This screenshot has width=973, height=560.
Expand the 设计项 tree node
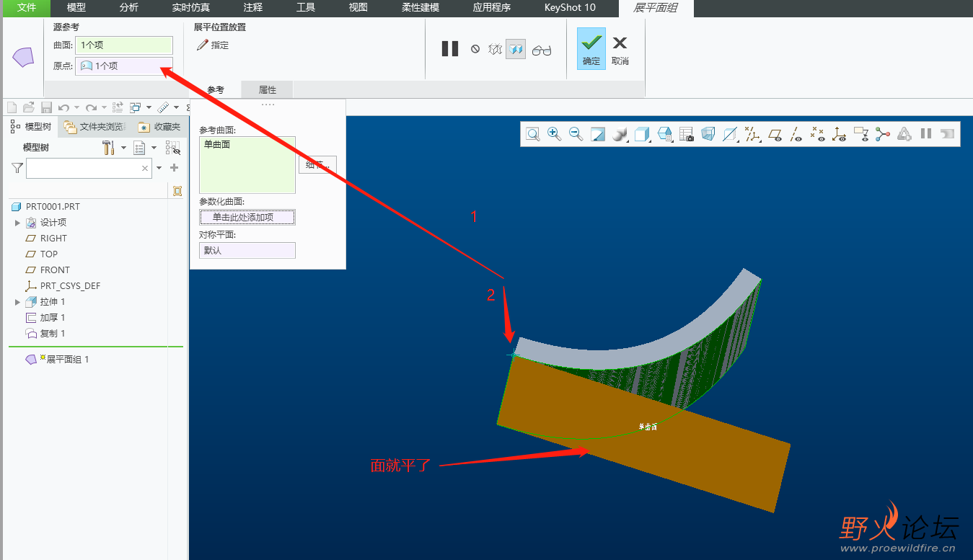pyautogui.click(x=17, y=223)
